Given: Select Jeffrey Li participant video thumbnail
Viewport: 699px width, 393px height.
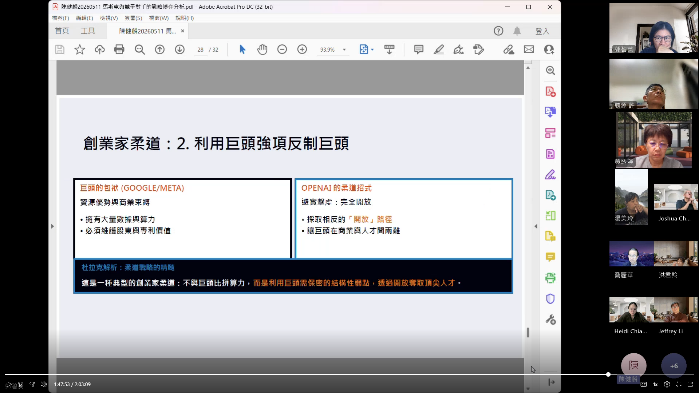Looking at the screenshot, I should pyautogui.click(x=675, y=310).
